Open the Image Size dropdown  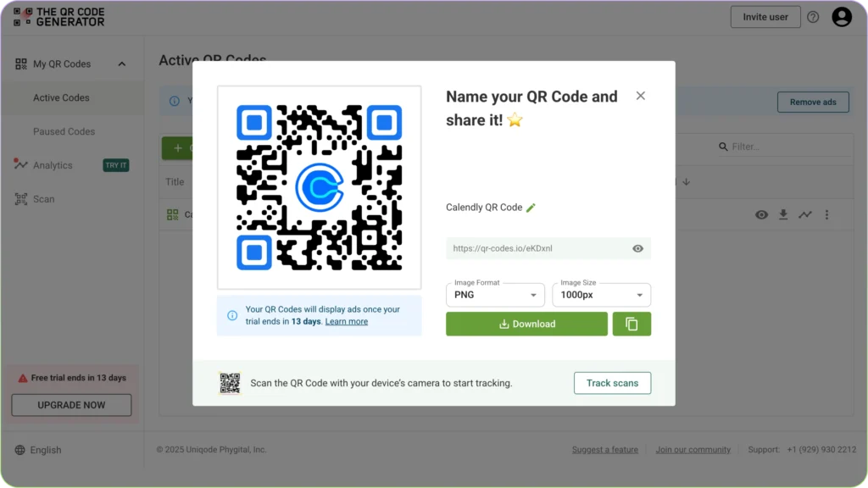[x=601, y=295]
